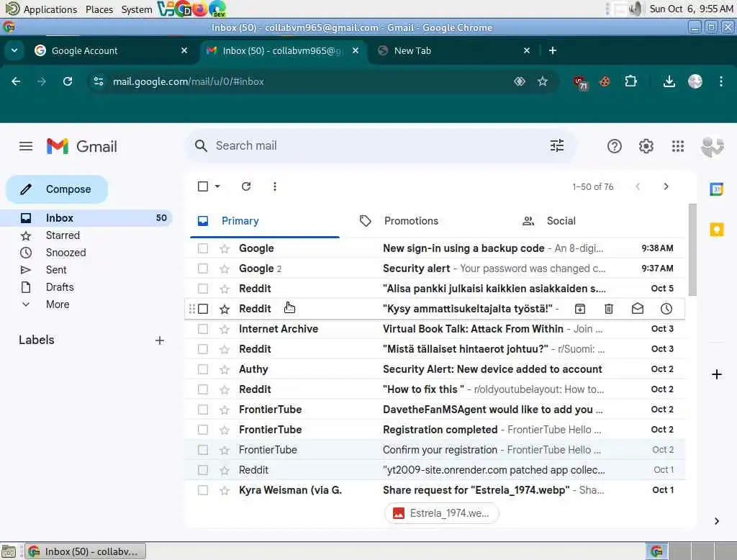This screenshot has width=737, height=560.
Task: View site information icon in address bar
Action: [x=98, y=81]
